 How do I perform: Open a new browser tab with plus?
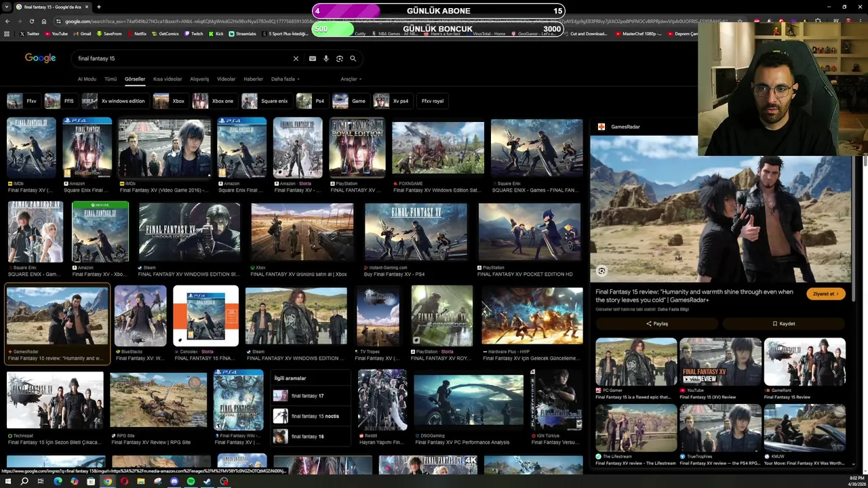[98, 7]
